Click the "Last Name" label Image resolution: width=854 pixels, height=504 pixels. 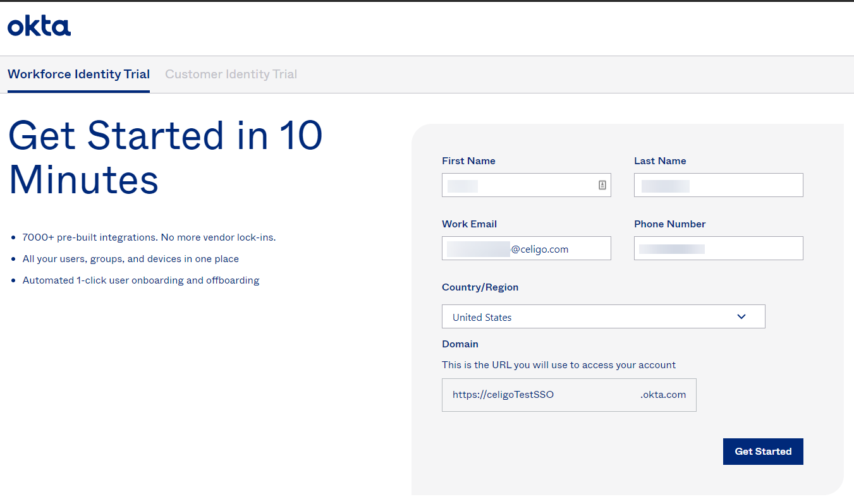(x=660, y=161)
